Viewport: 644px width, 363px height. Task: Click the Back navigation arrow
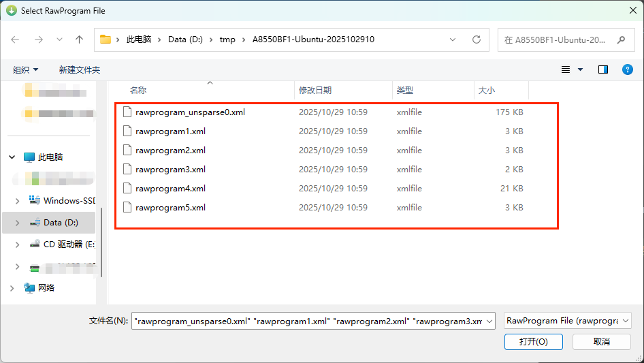(16, 40)
